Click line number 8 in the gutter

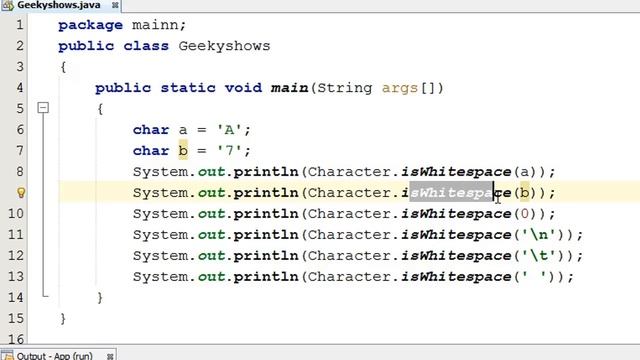coord(20,172)
